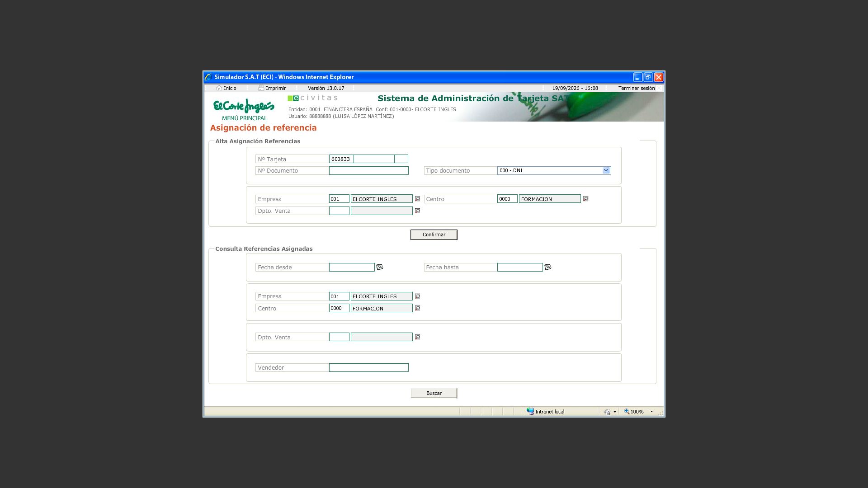Click the Internet Explorer title bar icon
The height and width of the screenshot is (488, 868).
point(208,77)
